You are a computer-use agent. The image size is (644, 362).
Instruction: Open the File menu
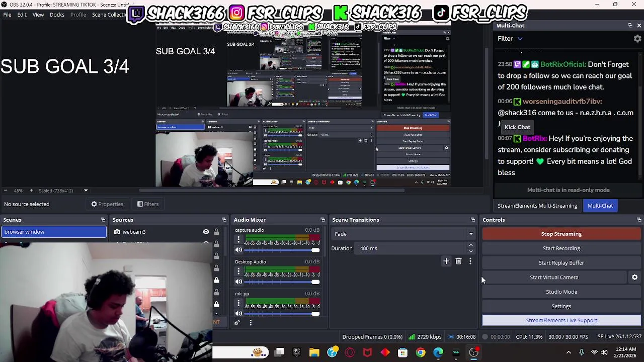[8, 15]
